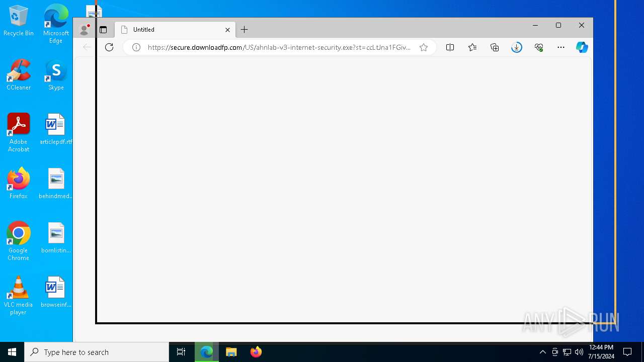Image resolution: width=644 pixels, height=362 pixels.
Task: Show Downloads panel
Action: tap(517, 47)
